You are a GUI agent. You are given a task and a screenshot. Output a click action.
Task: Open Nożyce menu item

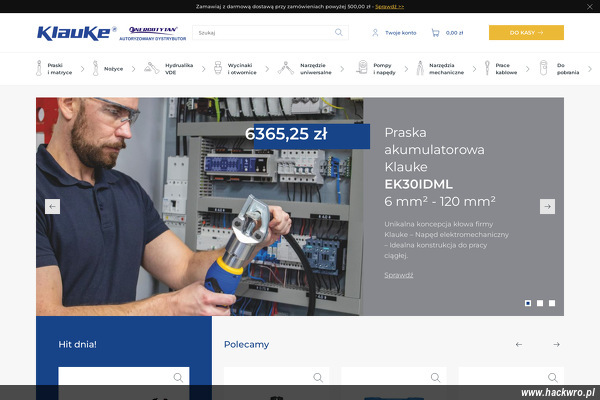(x=113, y=69)
